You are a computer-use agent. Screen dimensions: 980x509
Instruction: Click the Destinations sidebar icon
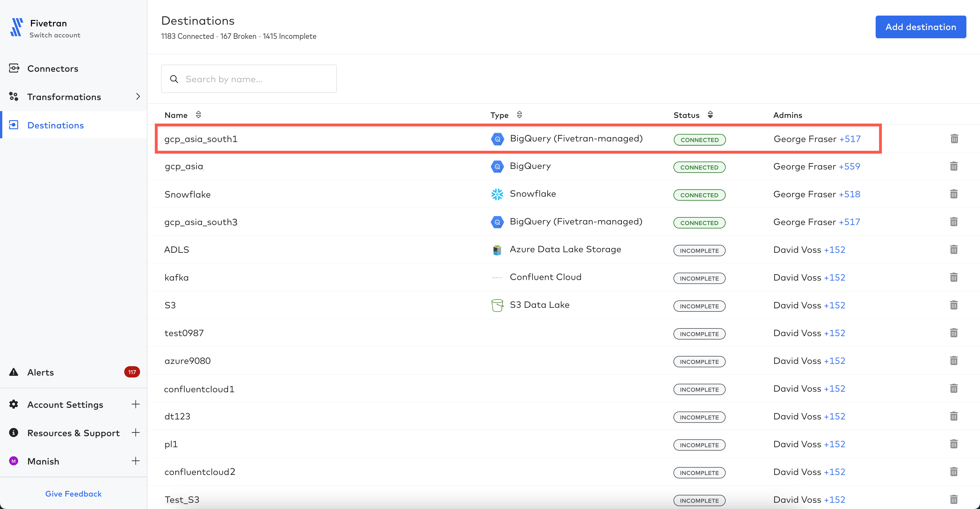[x=14, y=125]
